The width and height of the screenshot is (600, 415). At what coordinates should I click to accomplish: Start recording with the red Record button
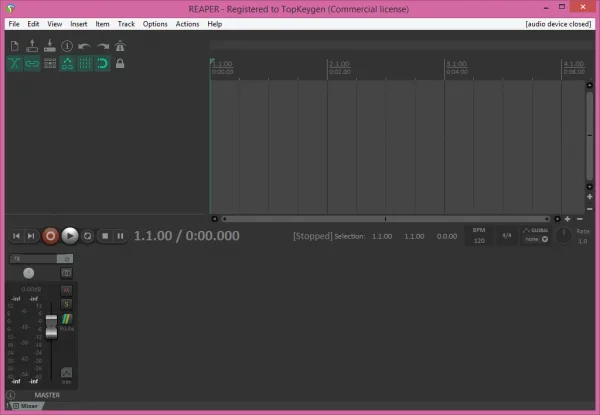point(51,236)
